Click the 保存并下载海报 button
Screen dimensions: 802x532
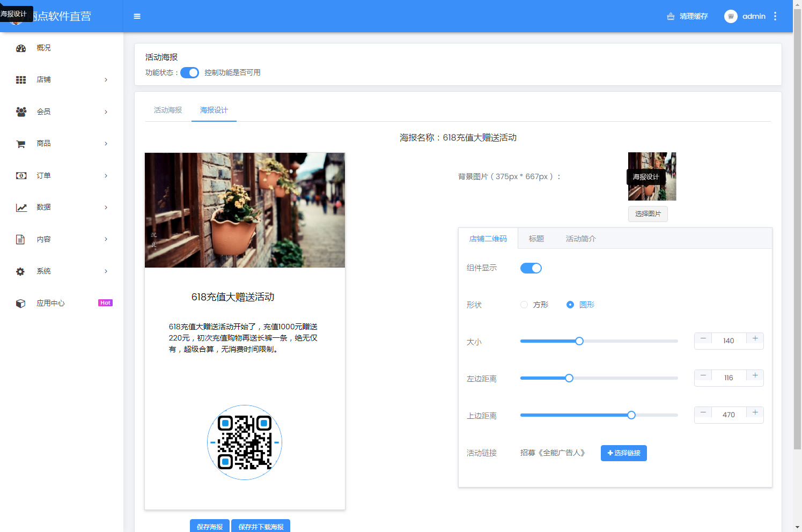(261, 526)
